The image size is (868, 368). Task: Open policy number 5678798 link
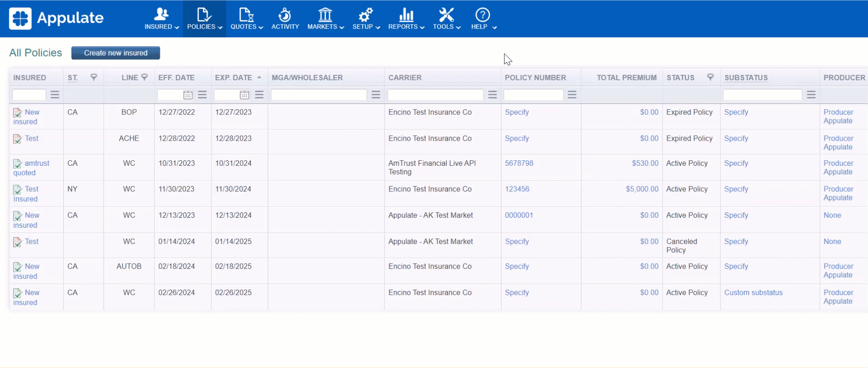pos(519,163)
